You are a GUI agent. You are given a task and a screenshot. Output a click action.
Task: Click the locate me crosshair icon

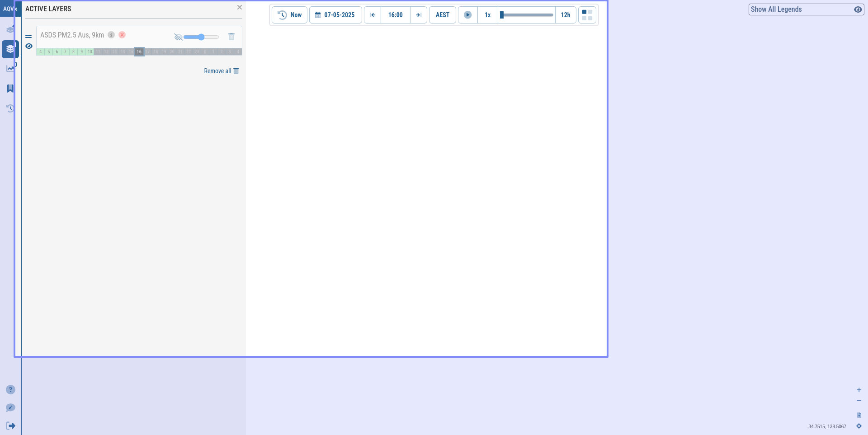click(859, 426)
